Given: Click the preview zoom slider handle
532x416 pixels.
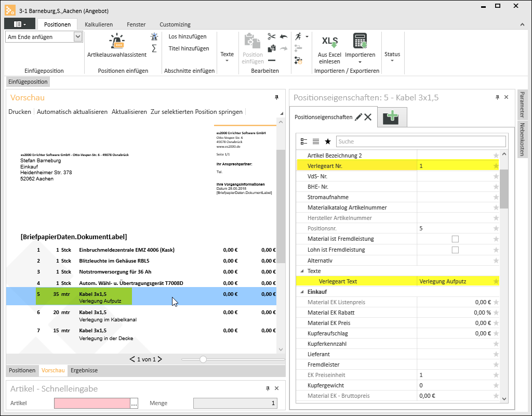Looking at the screenshot, I should point(203,359).
